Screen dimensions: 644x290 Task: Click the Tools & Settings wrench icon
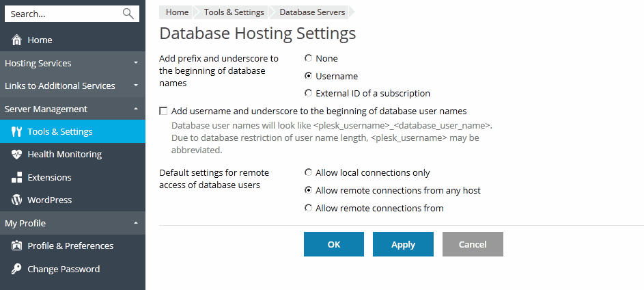(x=17, y=132)
